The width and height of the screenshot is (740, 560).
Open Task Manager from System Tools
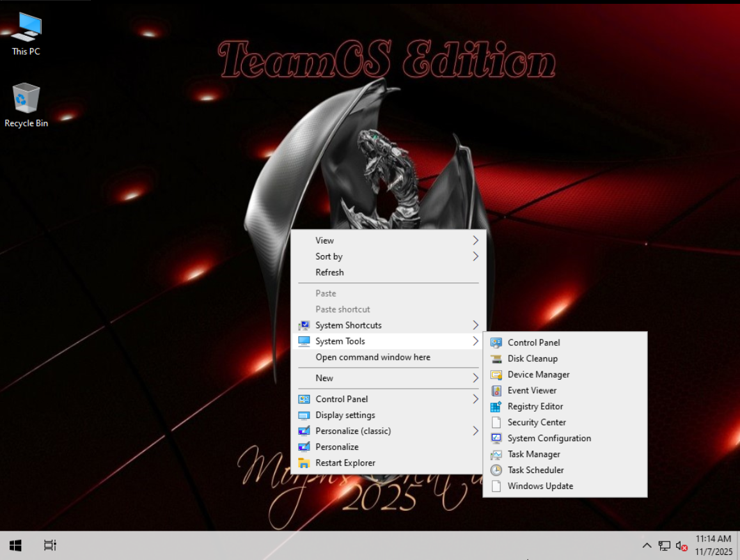[x=533, y=455]
